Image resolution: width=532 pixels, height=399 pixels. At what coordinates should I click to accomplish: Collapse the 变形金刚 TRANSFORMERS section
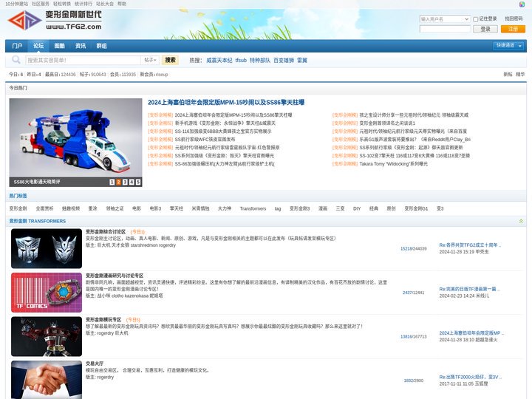tap(521, 221)
